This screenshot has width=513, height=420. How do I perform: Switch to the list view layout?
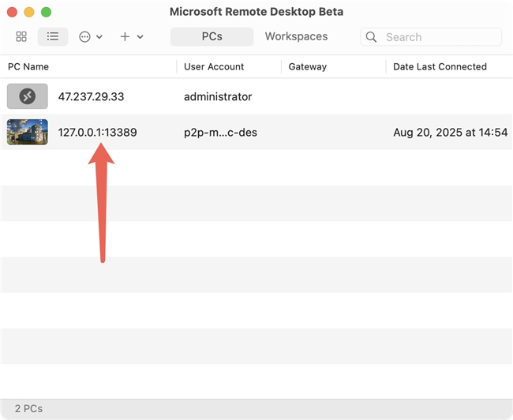click(53, 37)
